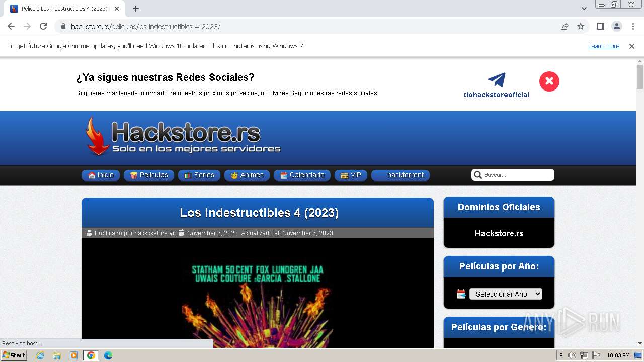This screenshot has height=362, width=644.
Task: Open the Telegram paper plane icon
Action: click(497, 80)
